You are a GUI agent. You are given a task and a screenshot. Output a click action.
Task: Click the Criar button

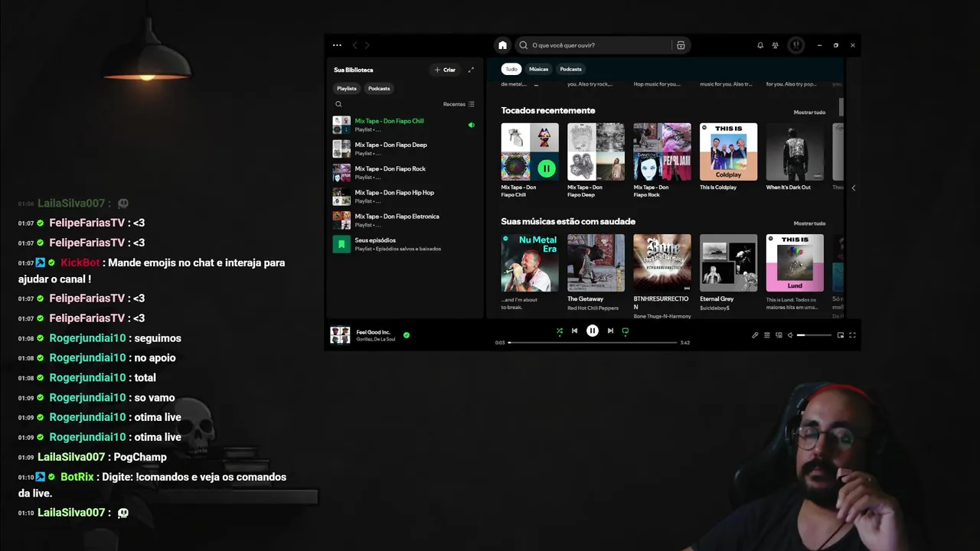click(x=445, y=70)
